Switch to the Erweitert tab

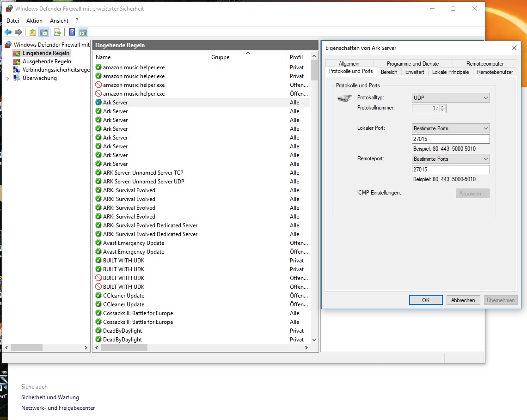click(x=415, y=72)
